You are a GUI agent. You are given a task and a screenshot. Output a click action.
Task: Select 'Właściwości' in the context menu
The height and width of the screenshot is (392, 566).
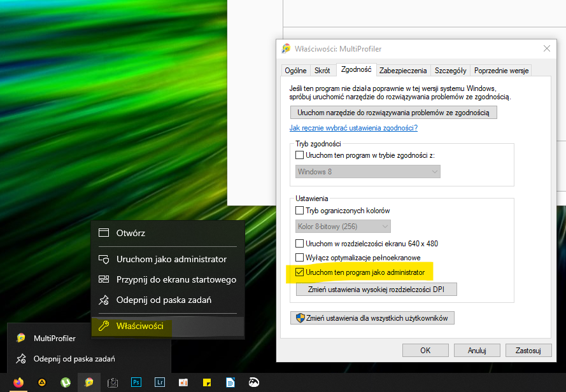[139, 326]
